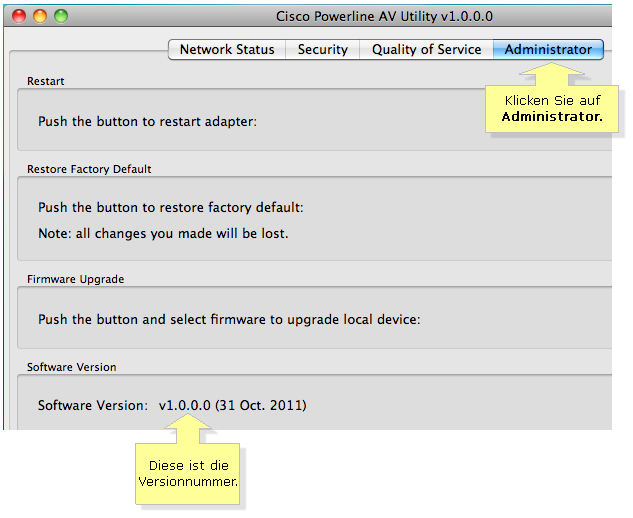Switch to the Network Status tab
This screenshot has height=518, width=633.
[x=227, y=50]
